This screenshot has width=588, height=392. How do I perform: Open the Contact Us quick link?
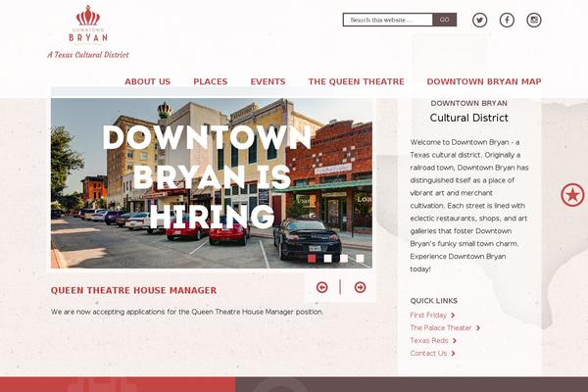tap(428, 354)
